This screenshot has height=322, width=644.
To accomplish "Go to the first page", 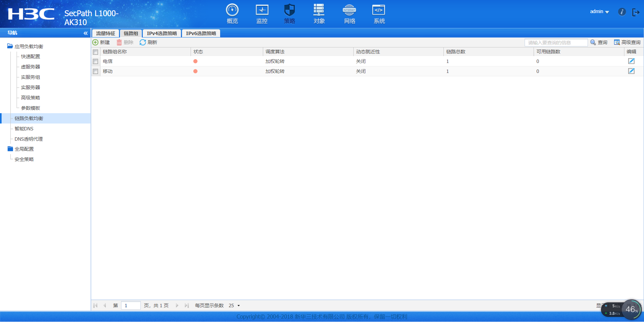I will [95, 305].
